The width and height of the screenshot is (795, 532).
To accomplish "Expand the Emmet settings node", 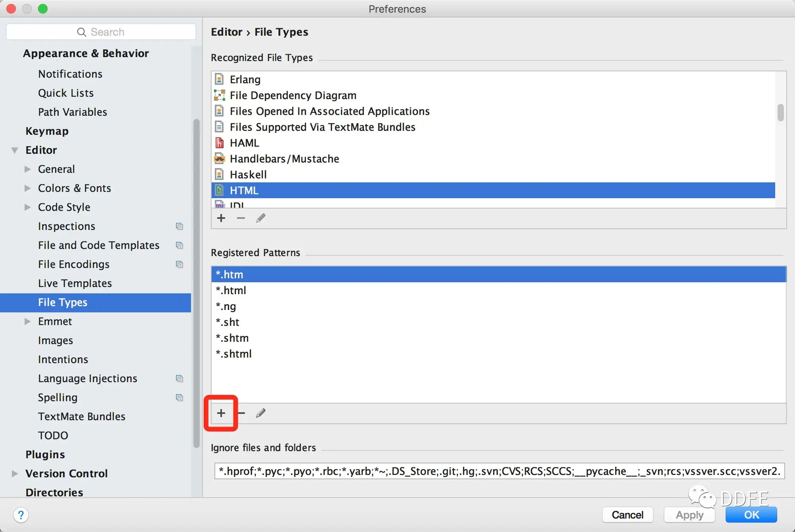I will point(27,321).
